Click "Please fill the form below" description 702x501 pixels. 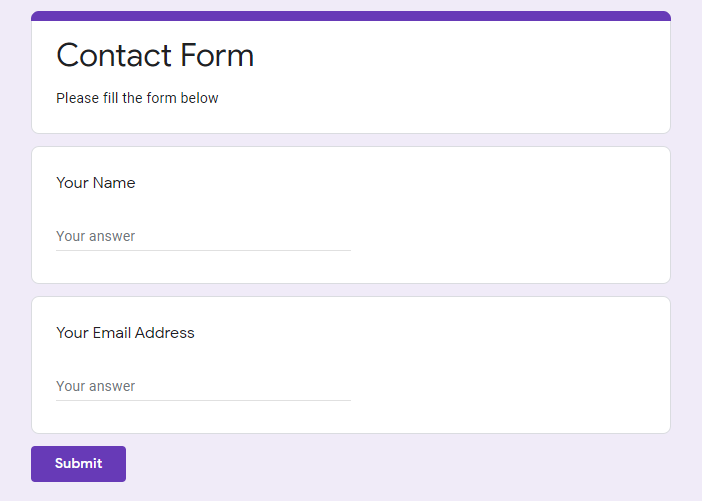pos(137,98)
